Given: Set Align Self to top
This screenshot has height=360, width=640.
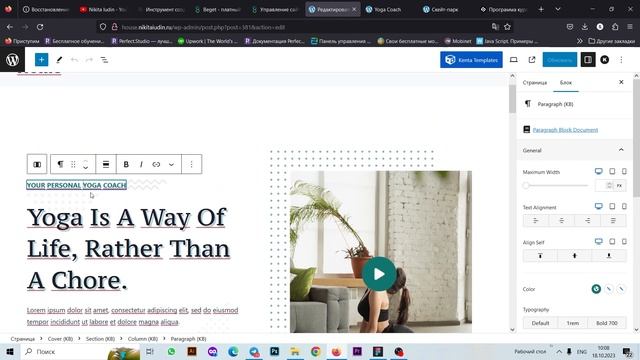Looking at the screenshot, I should point(540,256).
